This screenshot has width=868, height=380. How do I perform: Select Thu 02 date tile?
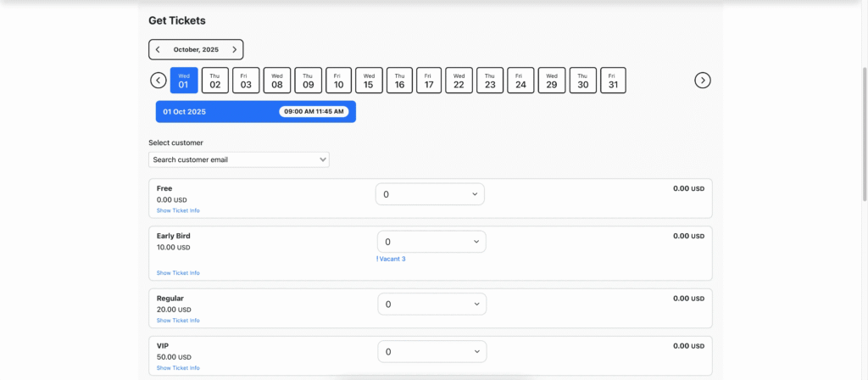coord(215,81)
